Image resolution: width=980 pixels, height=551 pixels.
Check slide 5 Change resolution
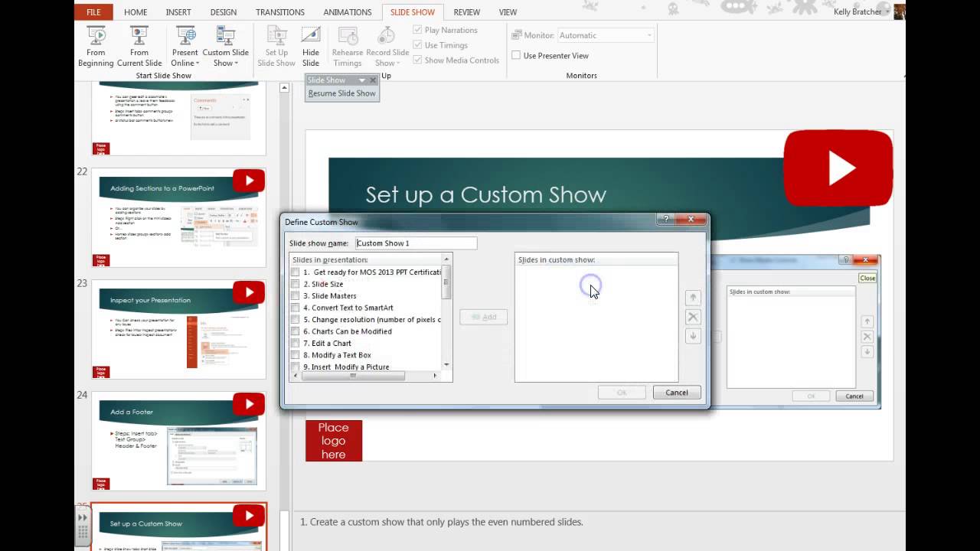point(296,319)
